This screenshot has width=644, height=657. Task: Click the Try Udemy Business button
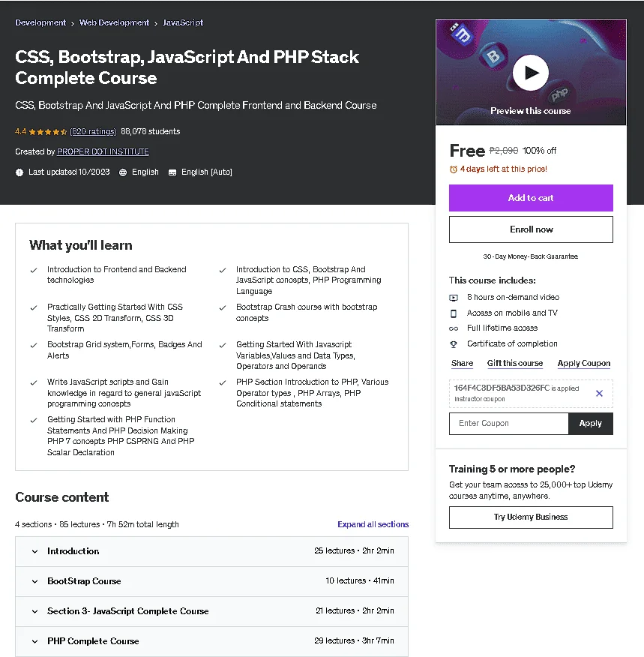pyautogui.click(x=531, y=517)
